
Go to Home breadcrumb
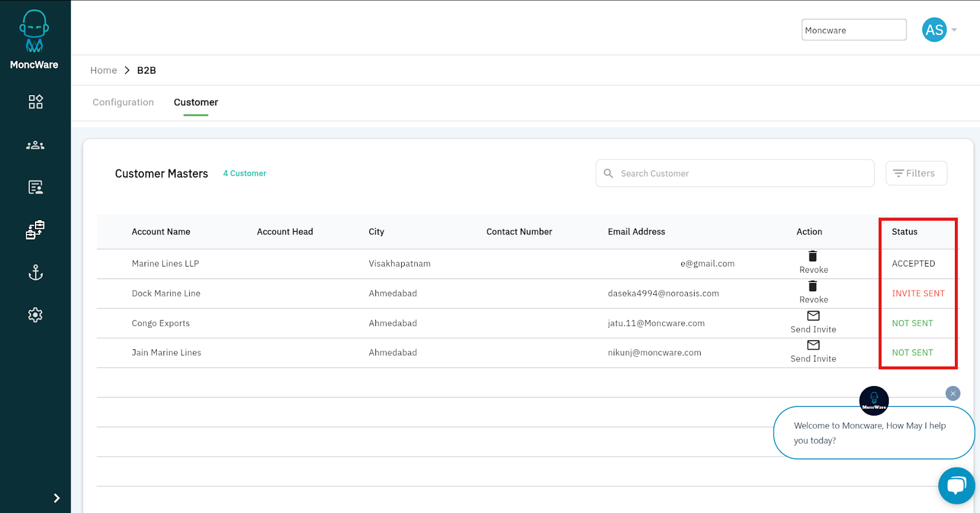pos(104,70)
